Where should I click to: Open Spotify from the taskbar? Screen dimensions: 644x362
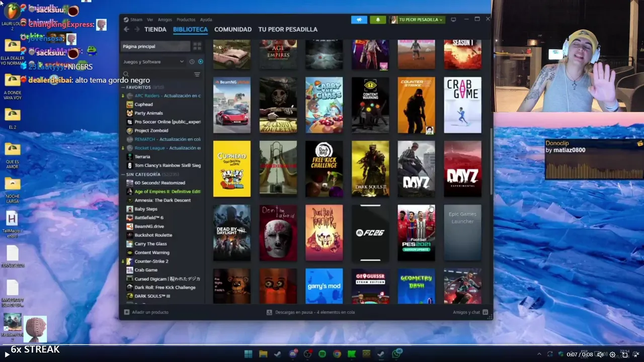pos(322,354)
